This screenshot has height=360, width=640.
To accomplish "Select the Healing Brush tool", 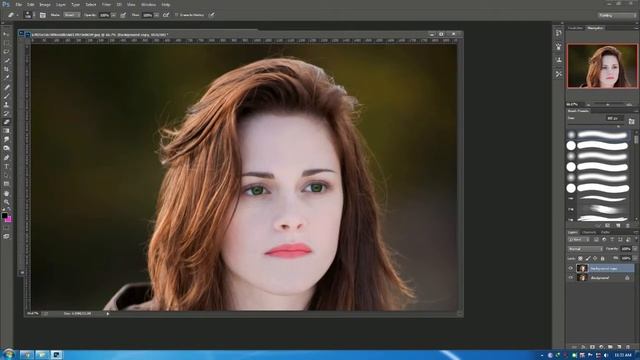I will coord(6,87).
